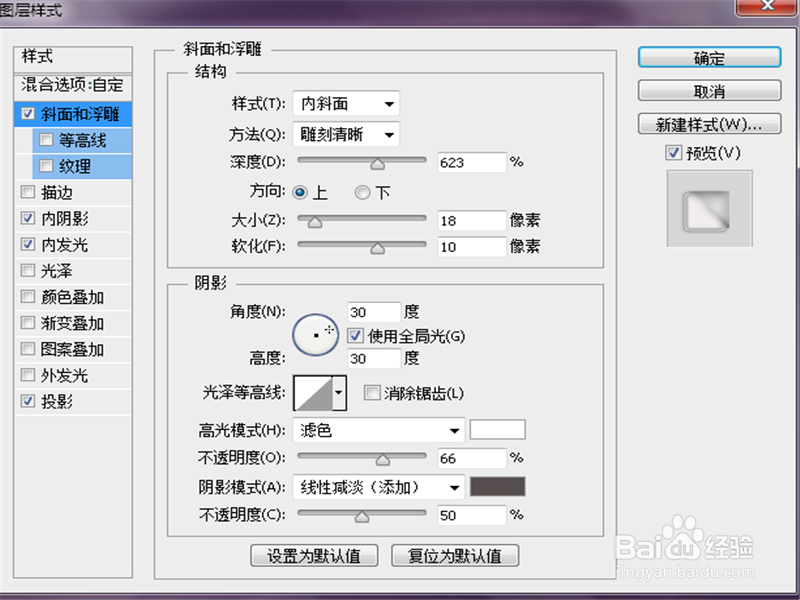This screenshot has width=800, height=600.
Task: Select the 内阴影 style entry label
Action: point(64,219)
